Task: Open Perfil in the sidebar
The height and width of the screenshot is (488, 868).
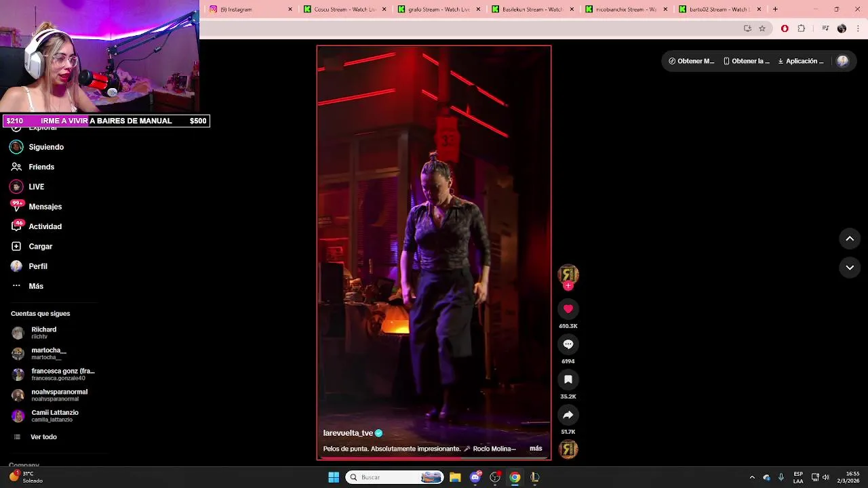Action: tap(29, 266)
